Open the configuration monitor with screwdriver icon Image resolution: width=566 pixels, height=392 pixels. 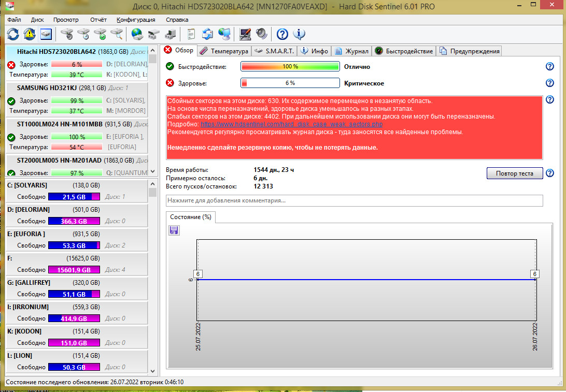(x=245, y=34)
